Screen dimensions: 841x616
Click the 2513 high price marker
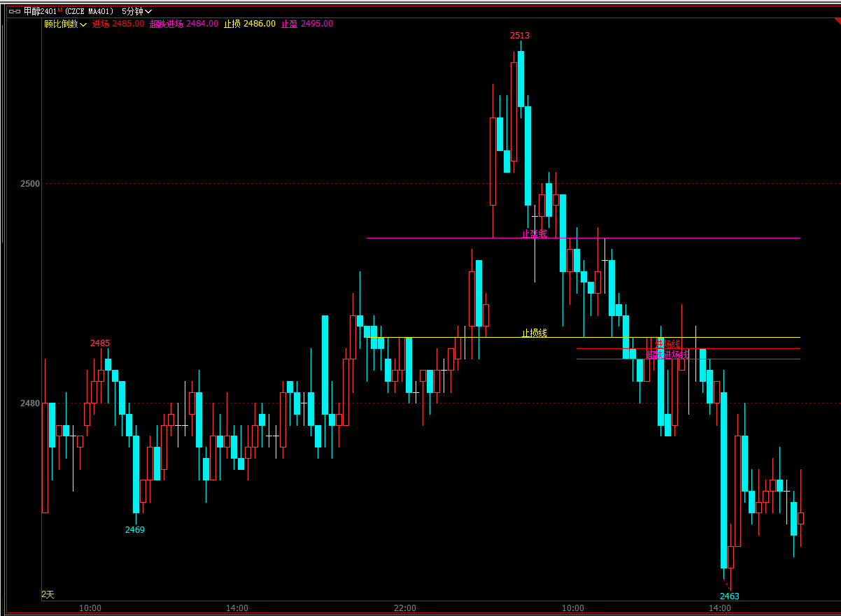click(x=519, y=36)
